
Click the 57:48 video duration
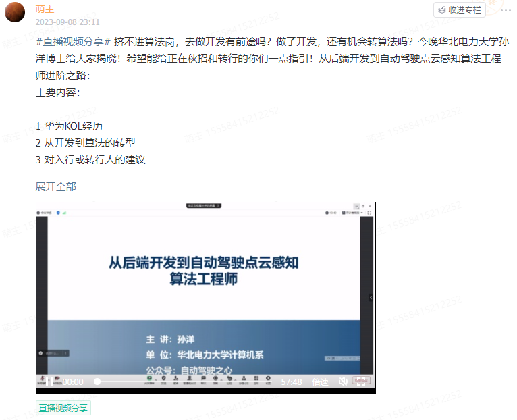coord(292,382)
